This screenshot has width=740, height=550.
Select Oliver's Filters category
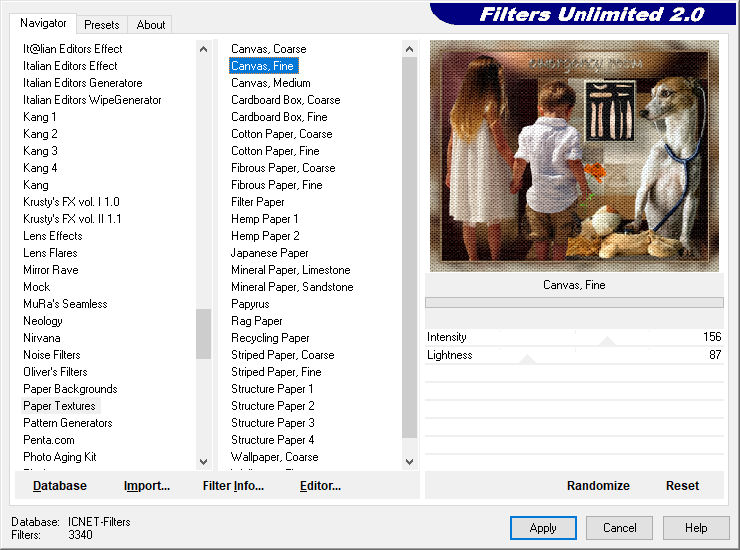tap(55, 372)
